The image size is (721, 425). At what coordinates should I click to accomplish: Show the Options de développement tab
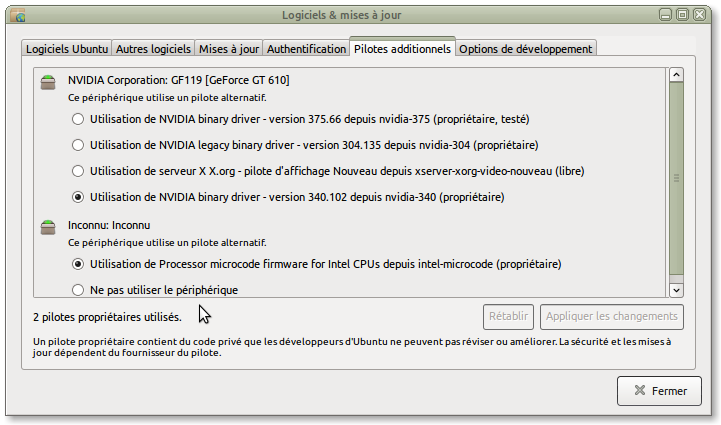[x=525, y=48]
